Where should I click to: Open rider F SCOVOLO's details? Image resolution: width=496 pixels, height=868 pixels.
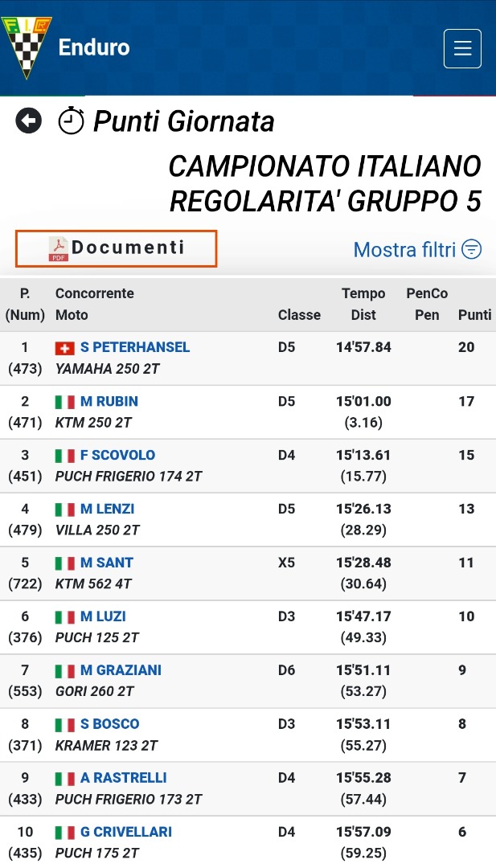tap(118, 455)
